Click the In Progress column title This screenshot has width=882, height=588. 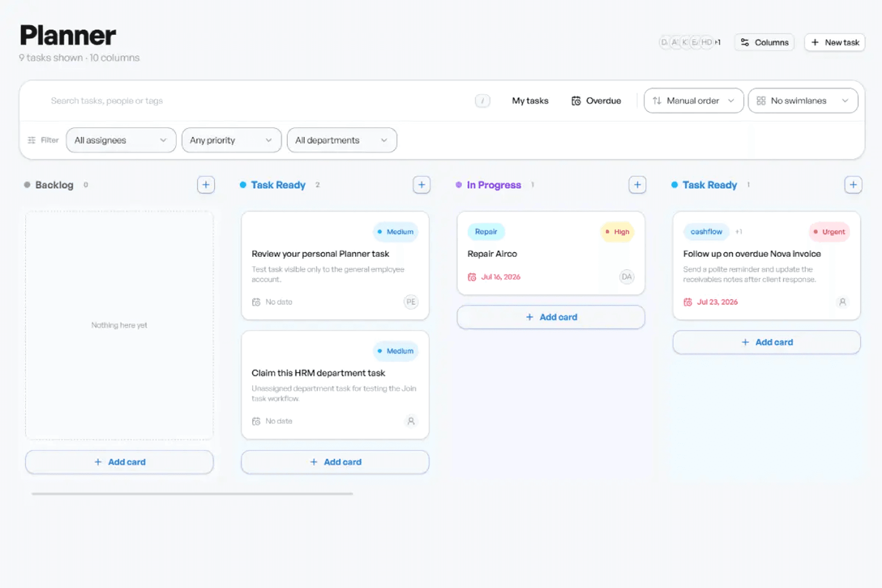coord(494,185)
